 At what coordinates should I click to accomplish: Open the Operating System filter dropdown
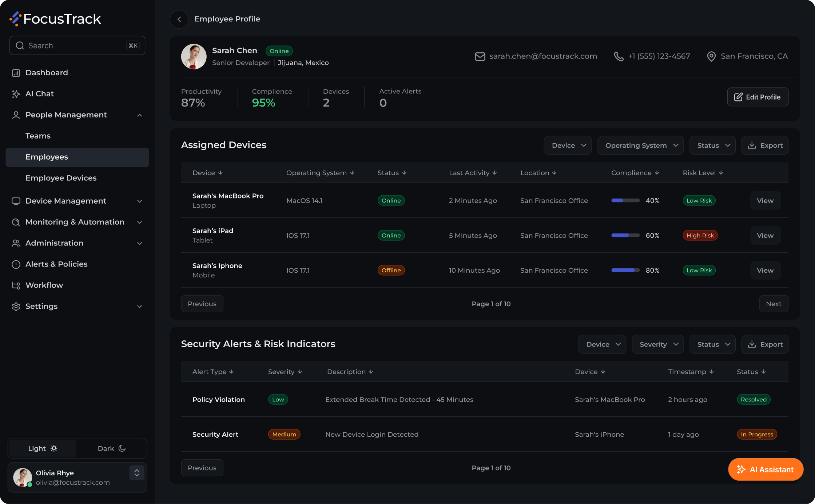640,145
